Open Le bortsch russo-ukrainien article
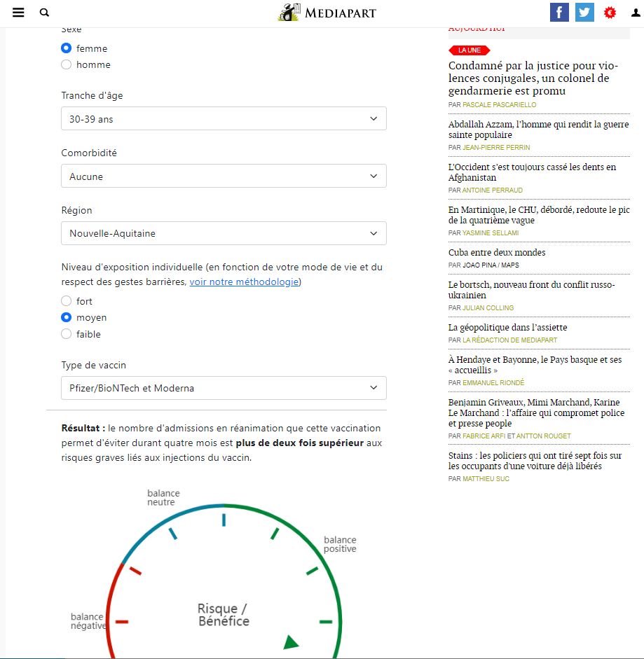The width and height of the screenshot is (644, 659). (x=532, y=290)
